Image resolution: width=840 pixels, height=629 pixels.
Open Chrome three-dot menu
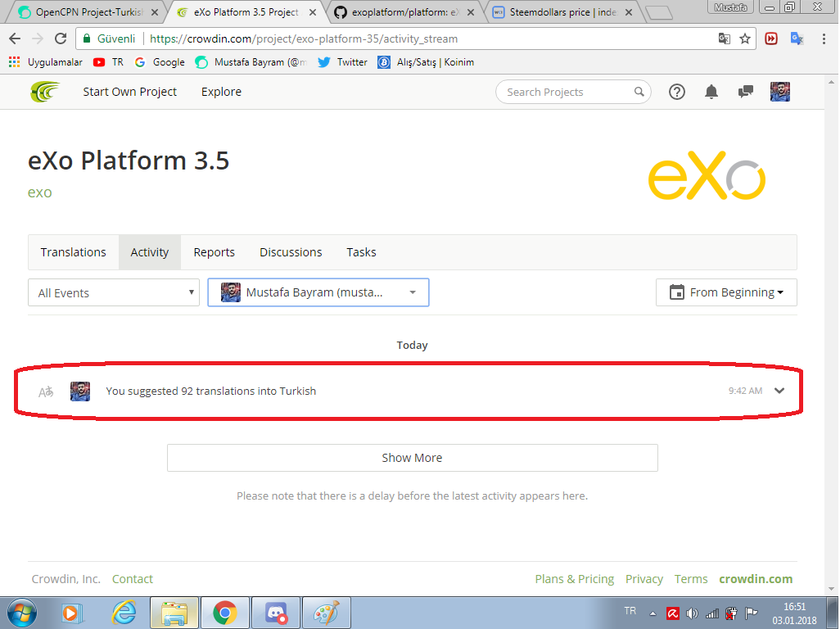coord(824,38)
